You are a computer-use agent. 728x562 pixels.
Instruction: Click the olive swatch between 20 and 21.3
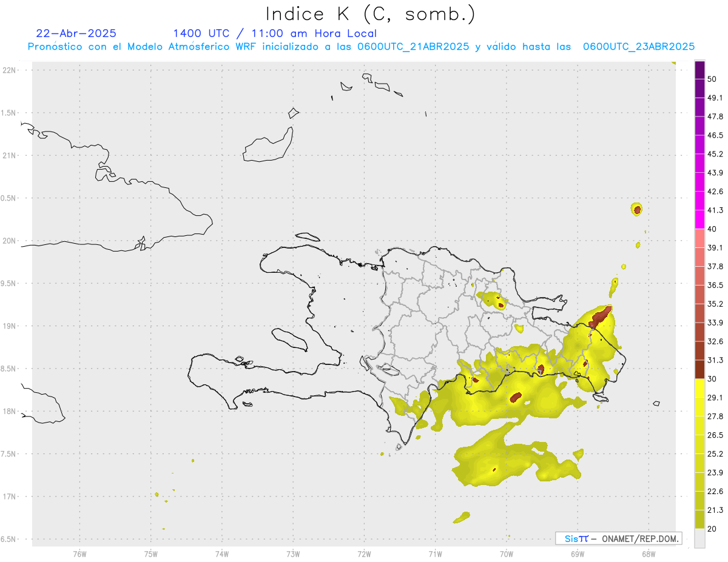coord(699,519)
